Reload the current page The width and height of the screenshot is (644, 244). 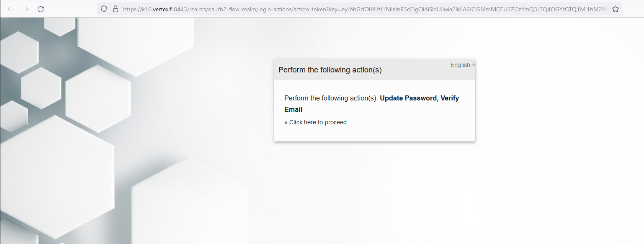click(41, 9)
